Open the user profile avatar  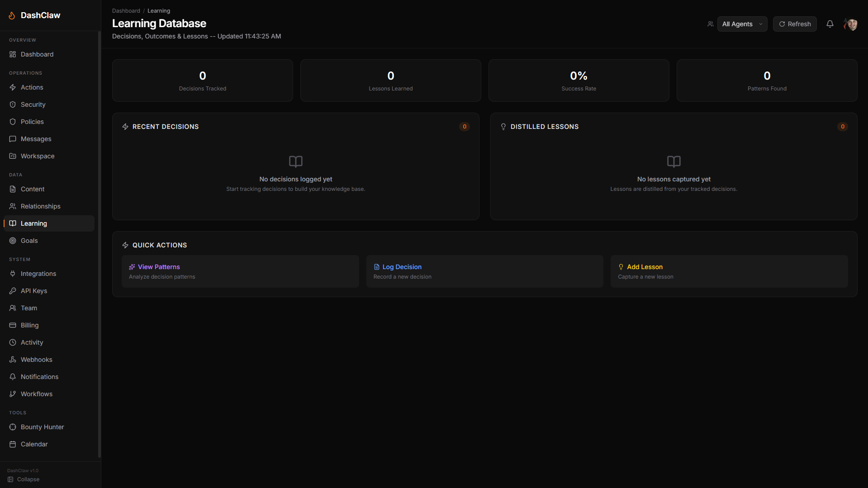click(850, 24)
